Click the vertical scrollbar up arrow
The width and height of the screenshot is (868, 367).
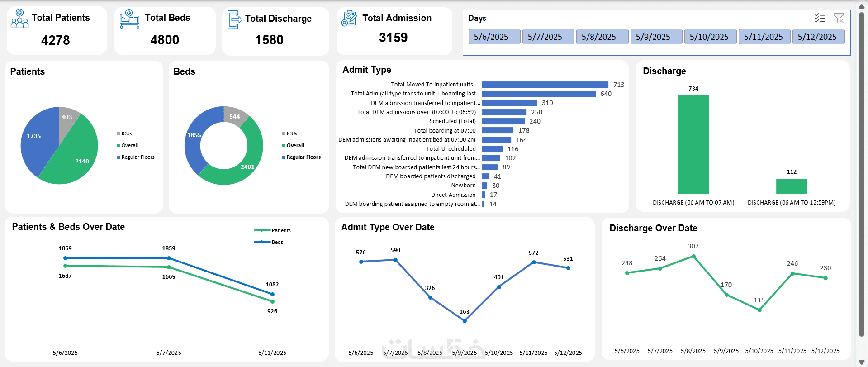(x=861, y=6)
